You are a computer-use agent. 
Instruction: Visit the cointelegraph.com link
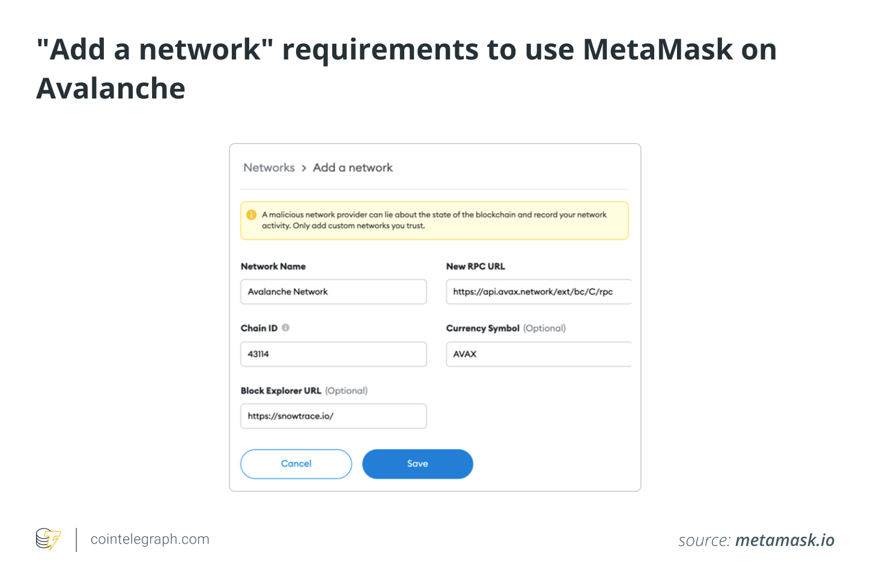[149, 539]
